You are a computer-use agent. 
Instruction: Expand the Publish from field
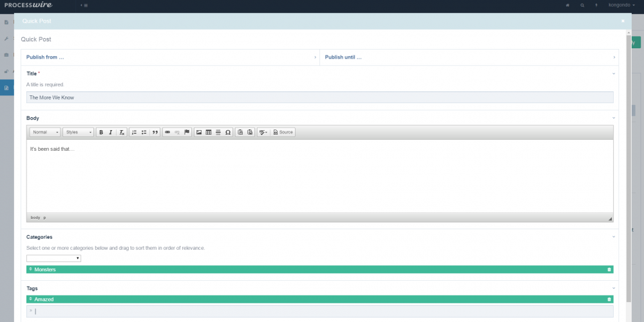point(171,57)
